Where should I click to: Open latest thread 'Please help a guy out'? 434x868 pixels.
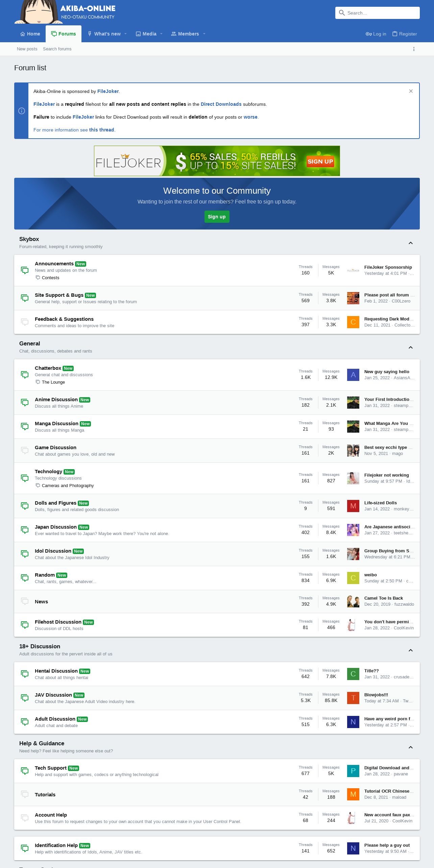click(387, 845)
